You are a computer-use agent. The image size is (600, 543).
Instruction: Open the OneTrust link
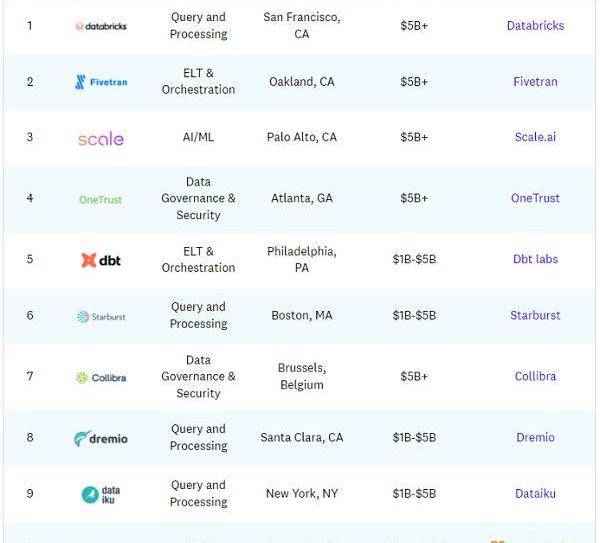[535, 198]
